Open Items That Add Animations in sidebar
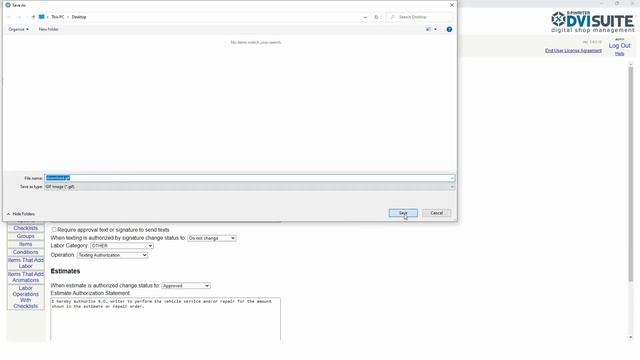Viewport: 640px width, 360px height. pyautogui.click(x=25, y=277)
